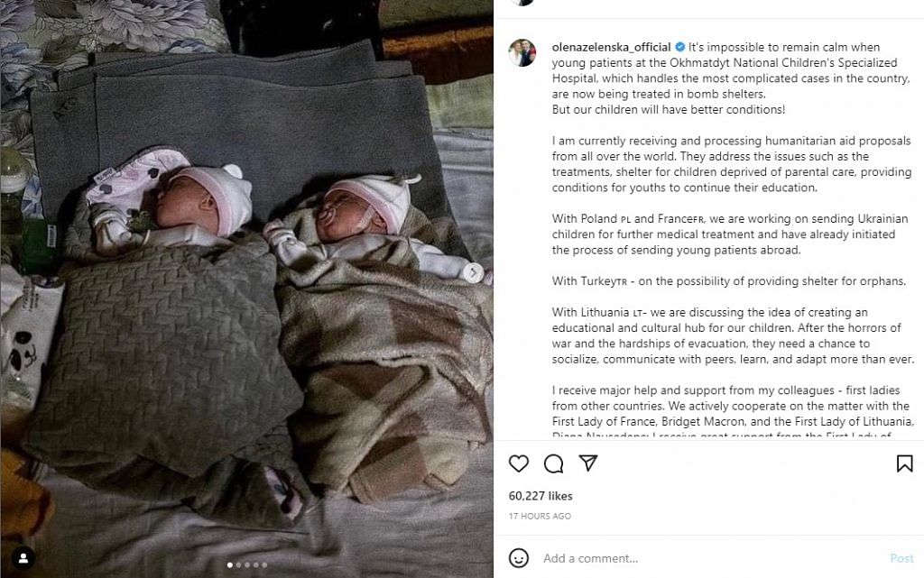Open olenazelenska_official profile avatar
The width and height of the screenshot is (924, 578).
tap(522, 52)
